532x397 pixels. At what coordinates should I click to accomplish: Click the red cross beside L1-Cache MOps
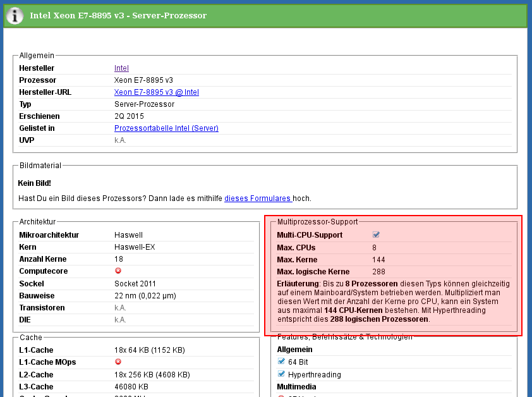point(118,362)
